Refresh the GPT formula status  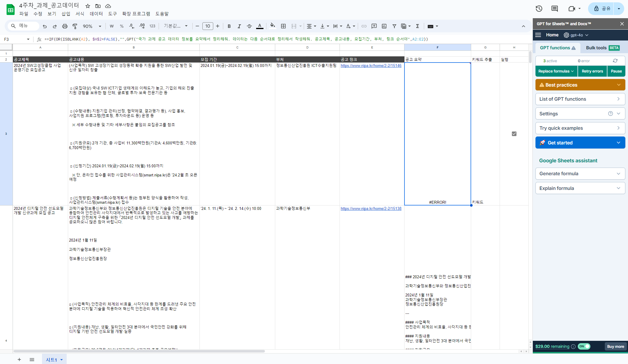pyautogui.click(x=615, y=61)
